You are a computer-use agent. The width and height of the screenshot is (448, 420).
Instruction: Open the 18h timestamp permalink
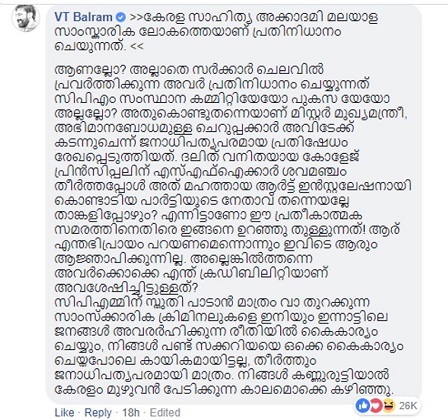click(131, 412)
